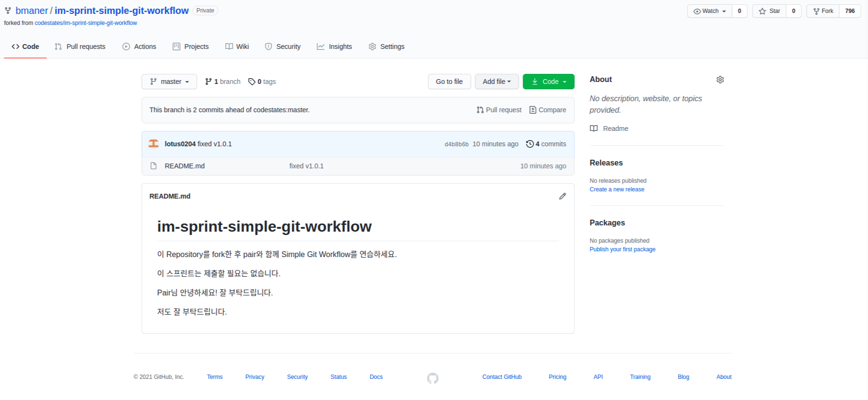Open the Packages heading link
Screen dimensions: 868x400
coord(607,223)
